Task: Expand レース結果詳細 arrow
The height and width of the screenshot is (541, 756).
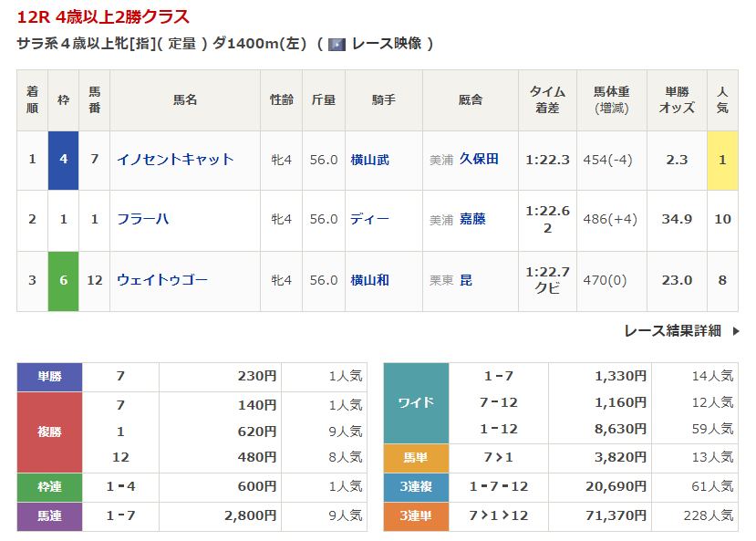Action: (735, 331)
